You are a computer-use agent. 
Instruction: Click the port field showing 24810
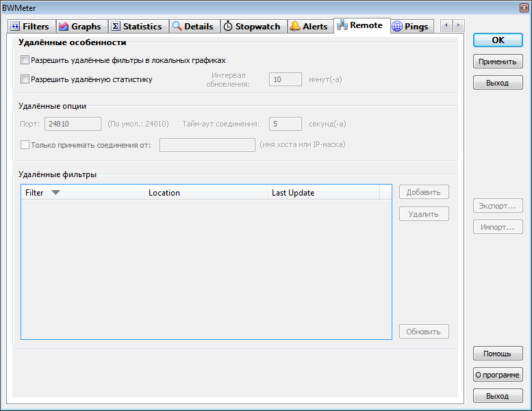pos(73,124)
